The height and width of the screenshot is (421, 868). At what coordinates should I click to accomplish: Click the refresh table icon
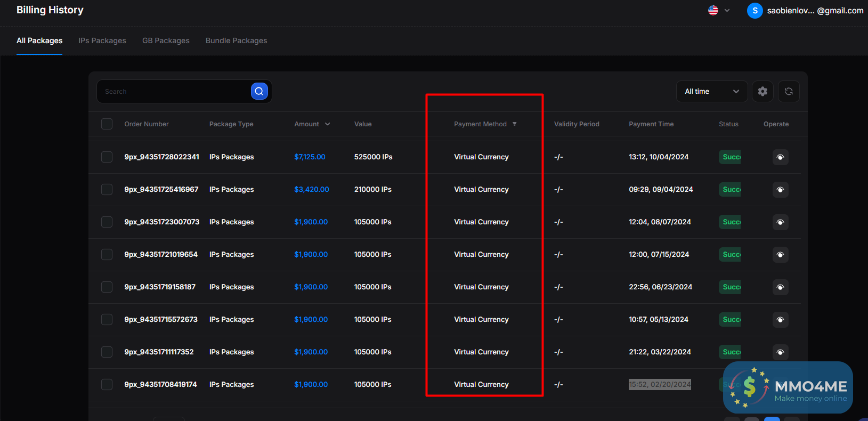click(789, 92)
